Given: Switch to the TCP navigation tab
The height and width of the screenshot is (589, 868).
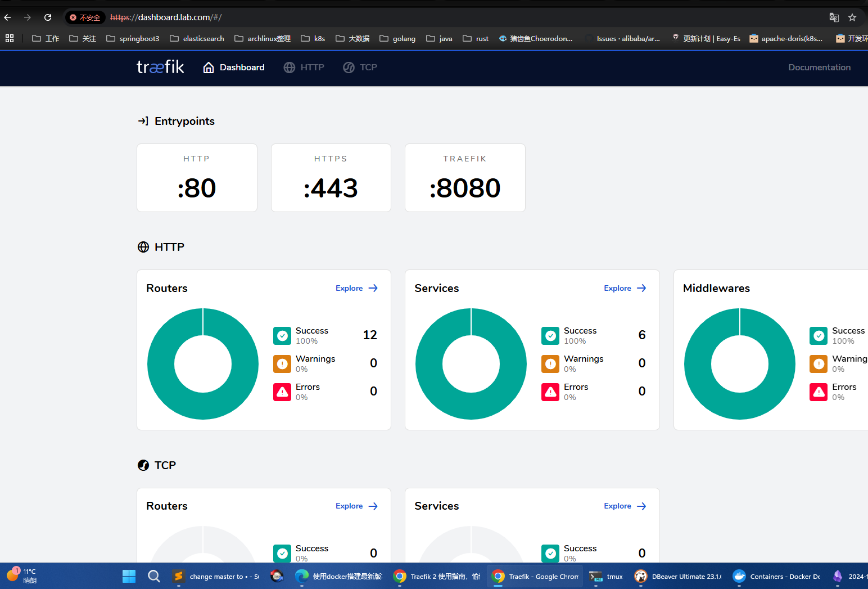Looking at the screenshot, I should [x=360, y=68].
